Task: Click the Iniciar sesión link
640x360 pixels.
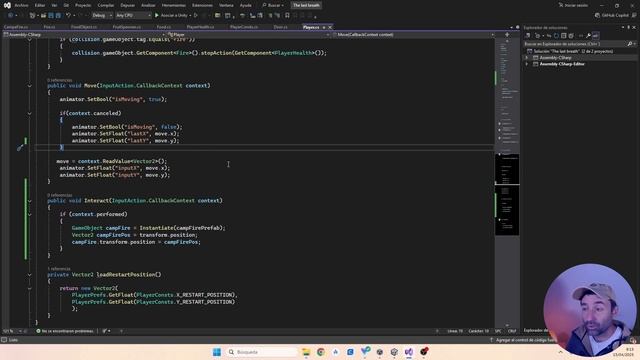Action: 573,5
